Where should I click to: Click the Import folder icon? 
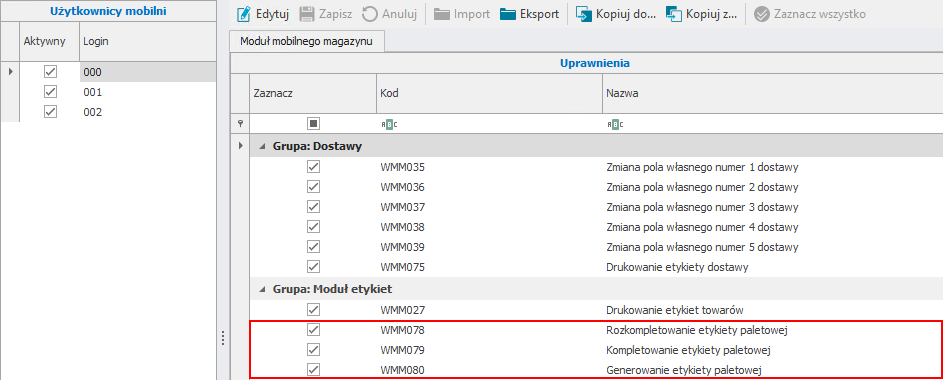click(442, 14)
